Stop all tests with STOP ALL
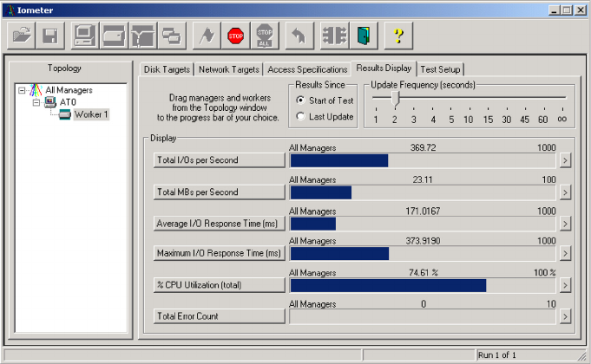 (x=265, y=36)
